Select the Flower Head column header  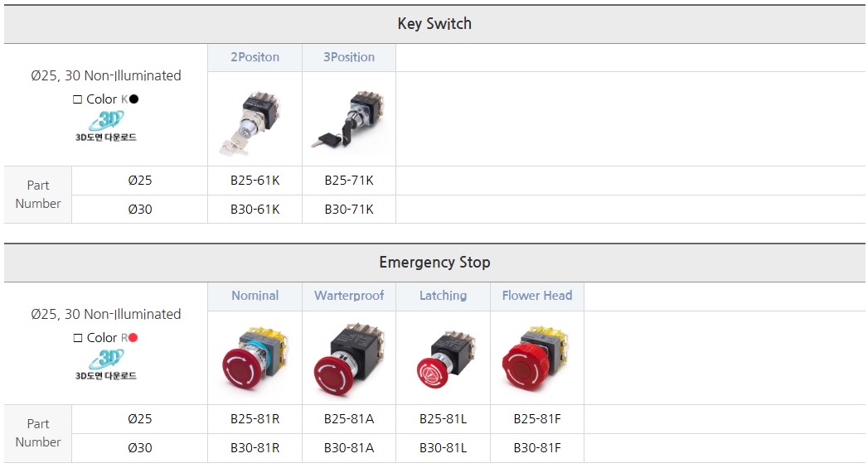[x=536, y=296]
